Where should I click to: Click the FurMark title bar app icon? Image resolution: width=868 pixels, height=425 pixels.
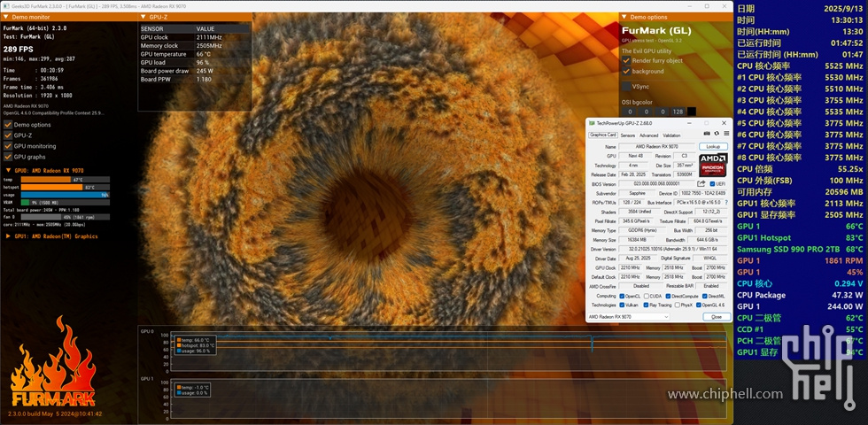(x=5, y=5)
